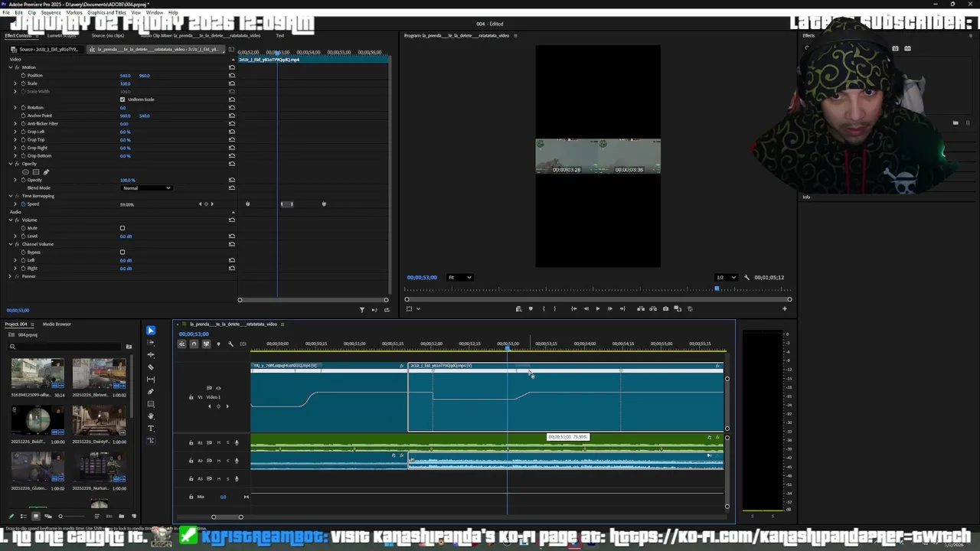Collapse the Opacity effect group
980x551 pixels.
[x=11, y=164]
